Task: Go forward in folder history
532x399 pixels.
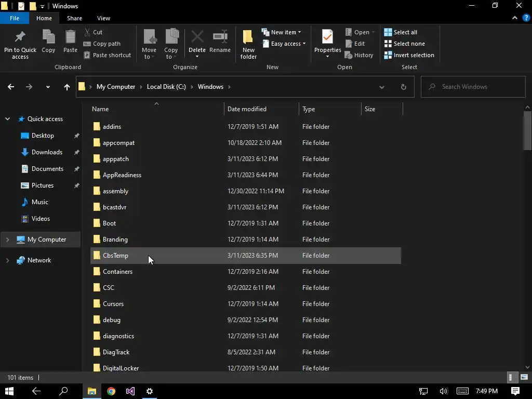Action: 29,87
